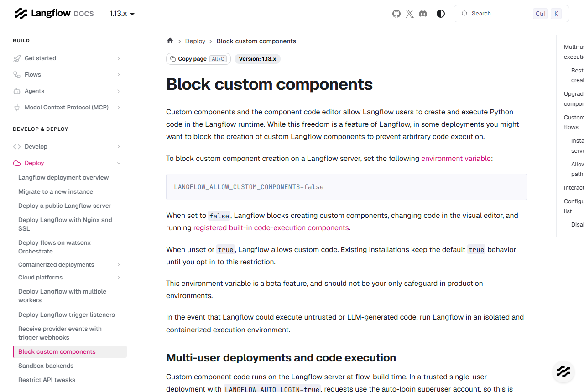The width and height of the screenshot is (584, 392).
Task: Go to home via breadcrumb house icon
Action: [x=170, y=41]
